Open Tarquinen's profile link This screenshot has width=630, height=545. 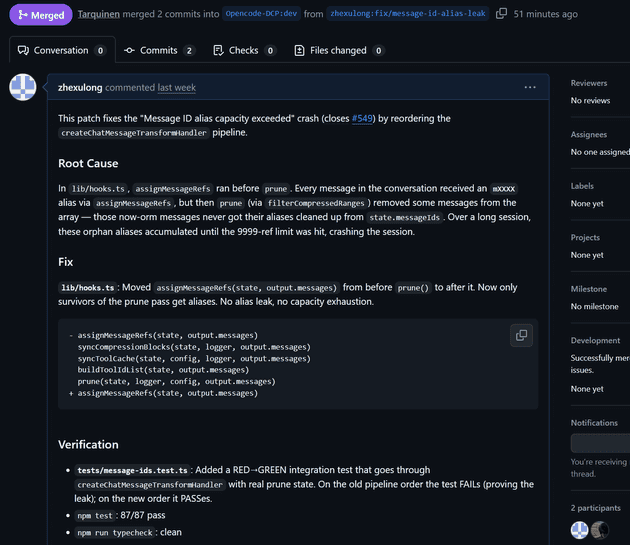(98, 14)
